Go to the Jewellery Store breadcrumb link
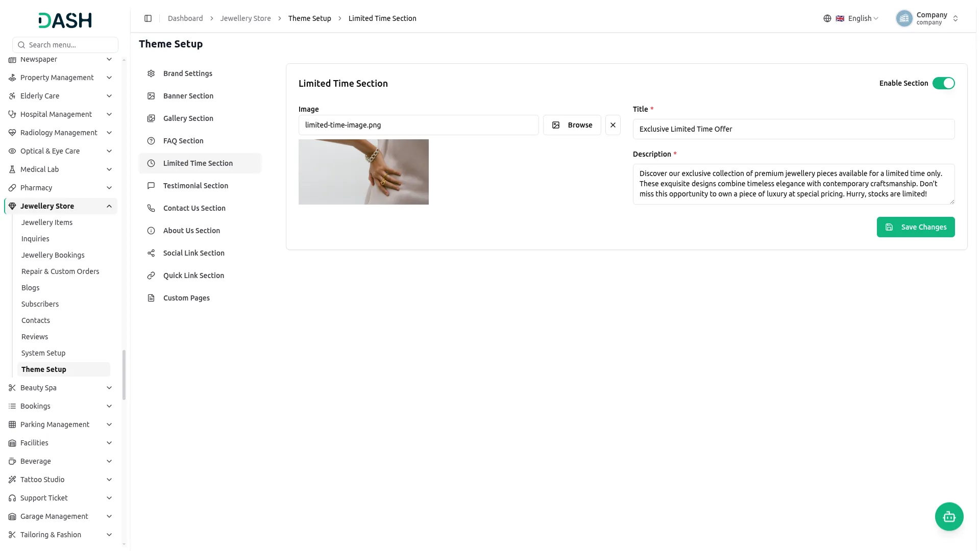This screenshot has height=551, width=980. point(246,18)
